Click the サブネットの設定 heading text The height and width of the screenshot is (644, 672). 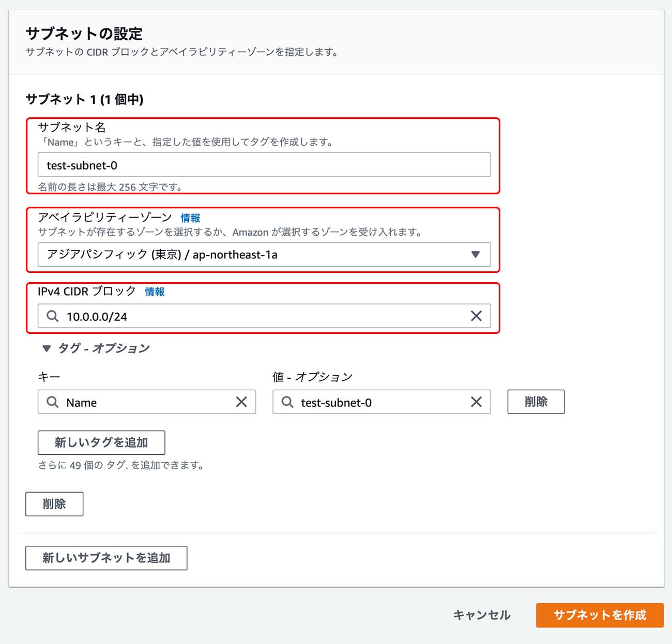(84, 34)
